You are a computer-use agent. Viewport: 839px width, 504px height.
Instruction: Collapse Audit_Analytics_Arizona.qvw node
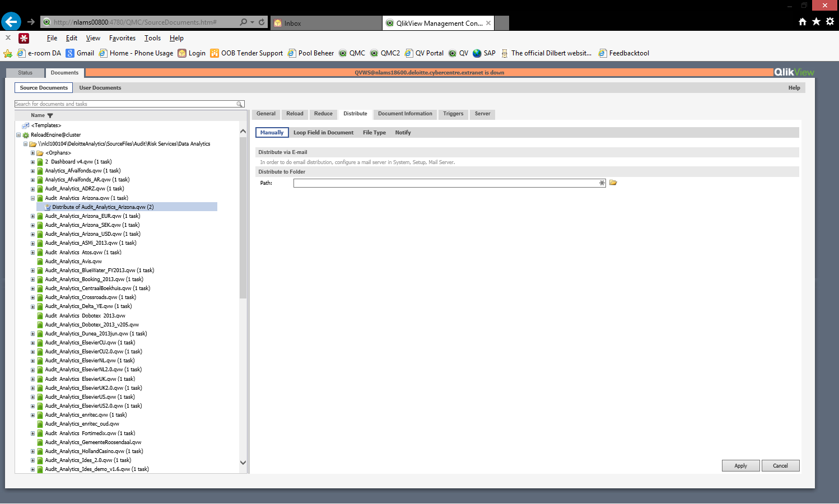(x=32, y=198)
